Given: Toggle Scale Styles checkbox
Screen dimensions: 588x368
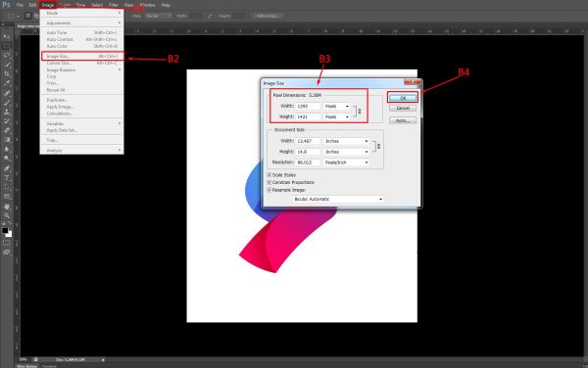Looking at the screenshot, I should coord(269,175).
